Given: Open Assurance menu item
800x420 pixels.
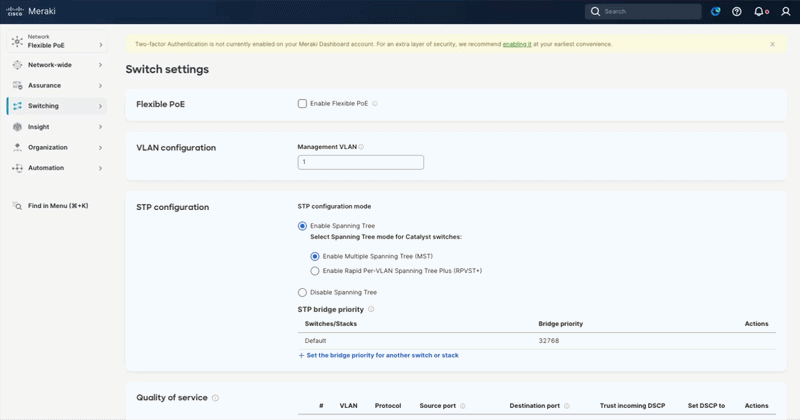Looking at the screenshot, I should (x=57, y=85).
